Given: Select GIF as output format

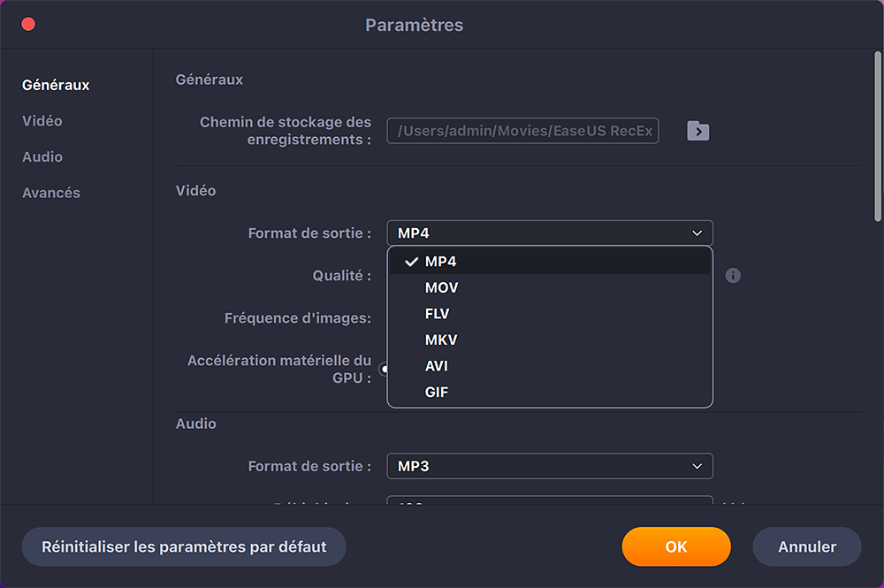Looking at the screenshot, I should coord(550,392).
